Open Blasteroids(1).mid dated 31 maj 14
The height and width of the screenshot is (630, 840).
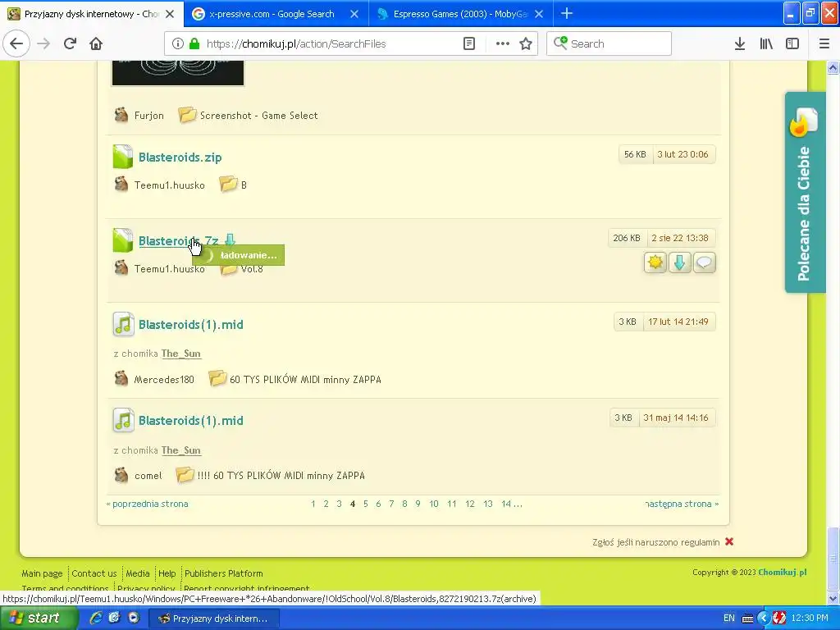(x=190, y=421)
